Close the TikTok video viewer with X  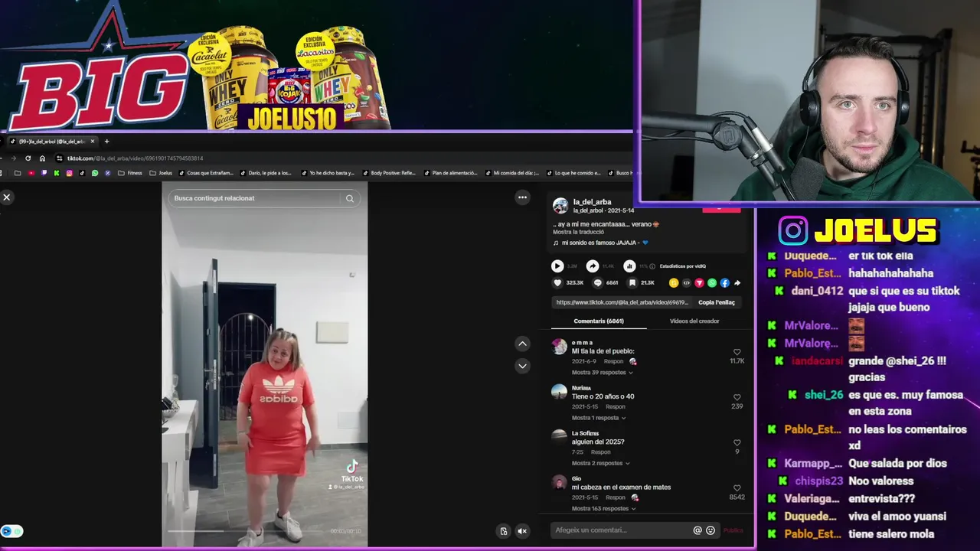pos(7,197)
